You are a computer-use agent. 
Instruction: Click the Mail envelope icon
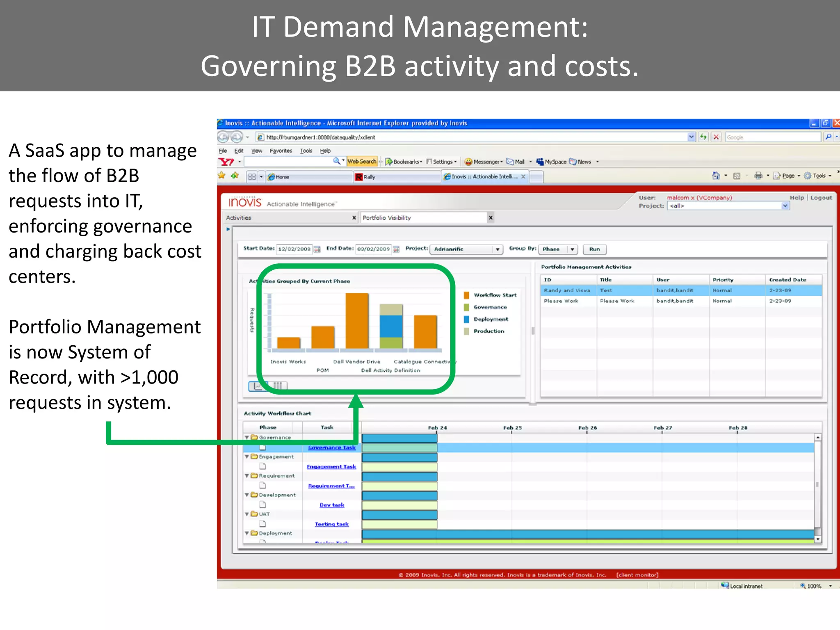pyautogui.click(x=510, y=162)
